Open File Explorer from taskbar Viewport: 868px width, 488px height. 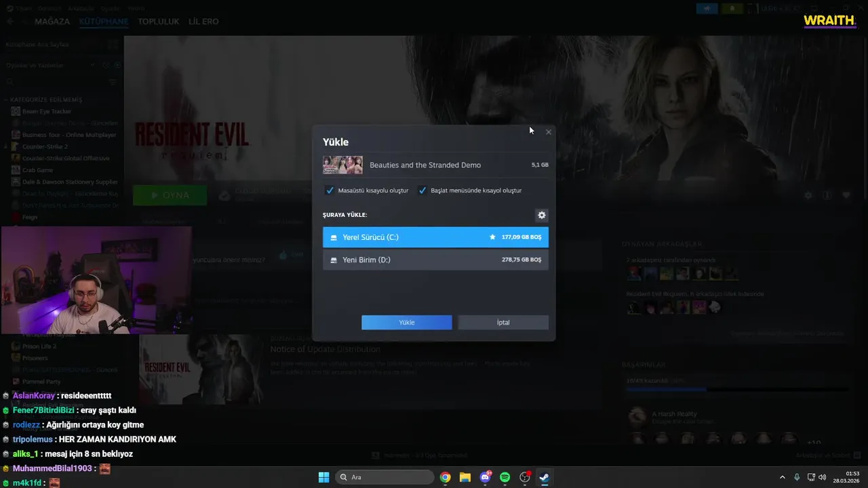click(465, 477)
